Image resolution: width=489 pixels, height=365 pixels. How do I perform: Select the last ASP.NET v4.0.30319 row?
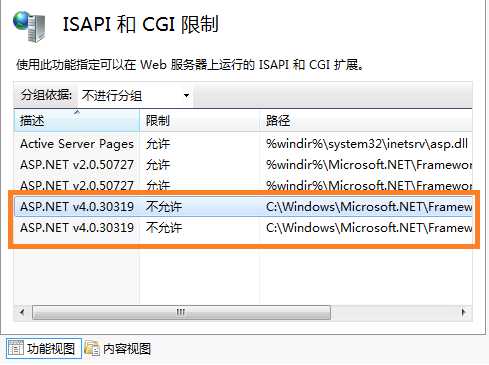(x=243, y=228)
